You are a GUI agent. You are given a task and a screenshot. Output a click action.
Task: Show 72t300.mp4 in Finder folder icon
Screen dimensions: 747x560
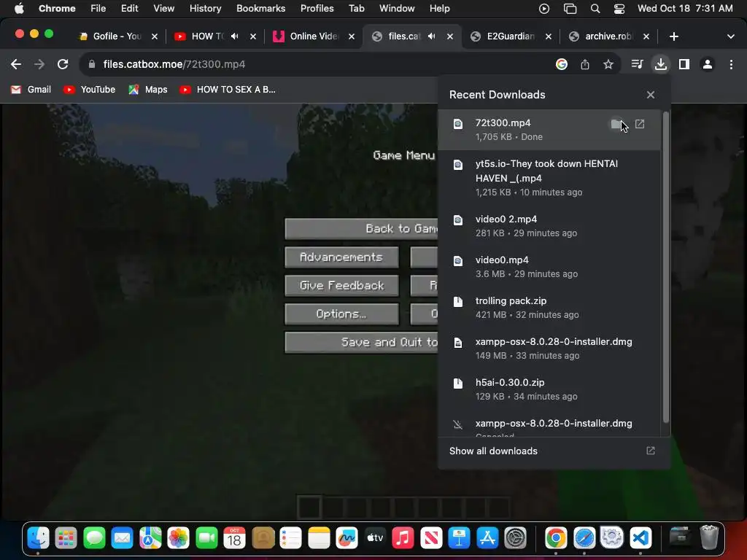pos(616,124)
